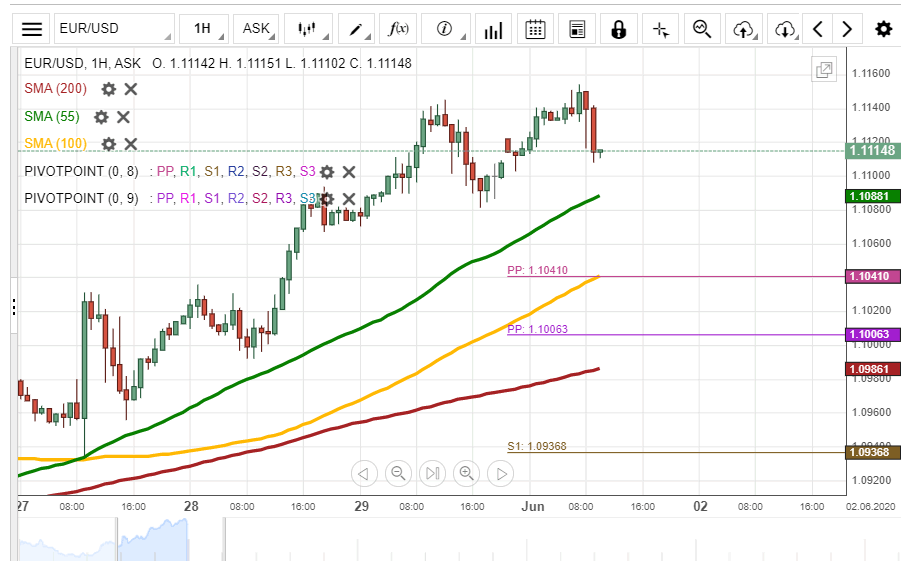Click the purple 1.10063 price axis tag
The width and height of the screenshot is (913, 571).
(x=873, y=334)
